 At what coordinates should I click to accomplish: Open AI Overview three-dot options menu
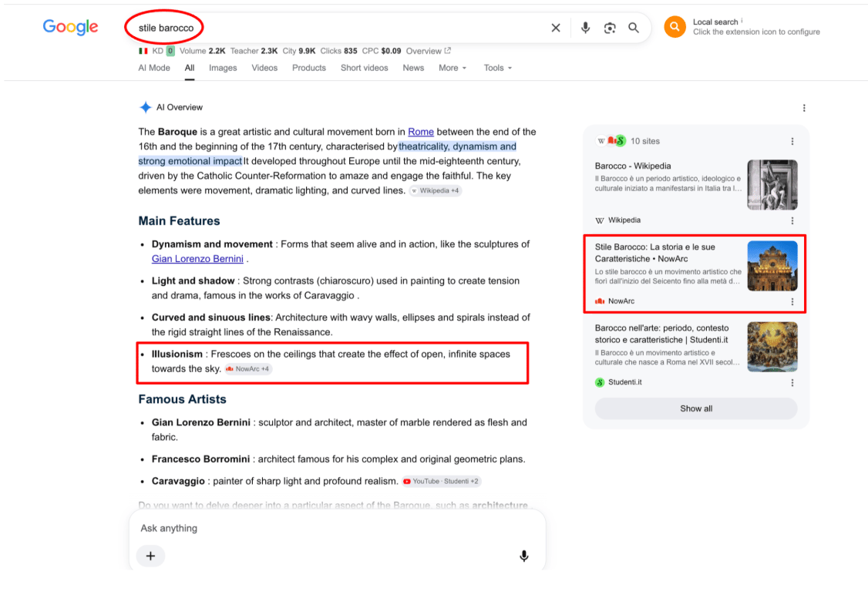tap(804, 108)
